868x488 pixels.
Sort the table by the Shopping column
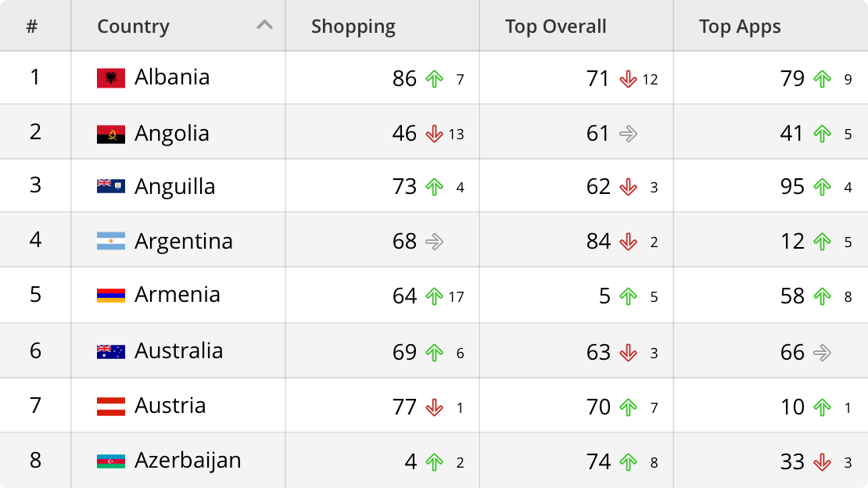[353, 26]
